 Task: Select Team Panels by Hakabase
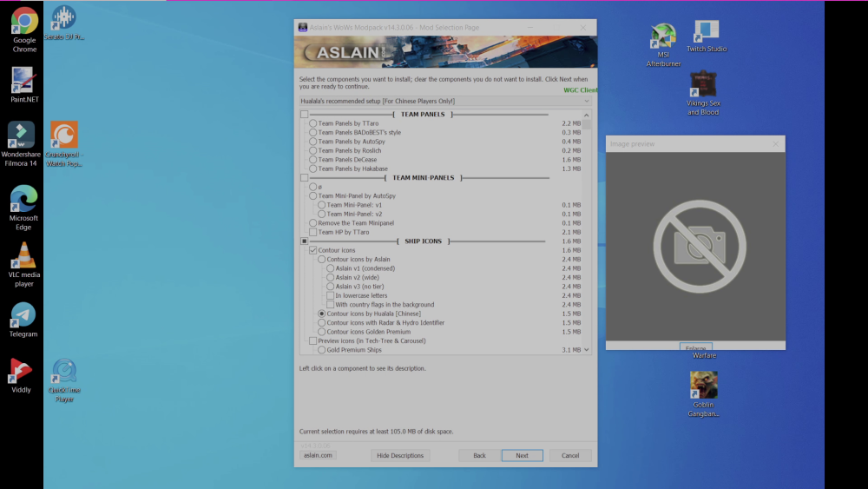pyautogui.click(x=312, y=169)
